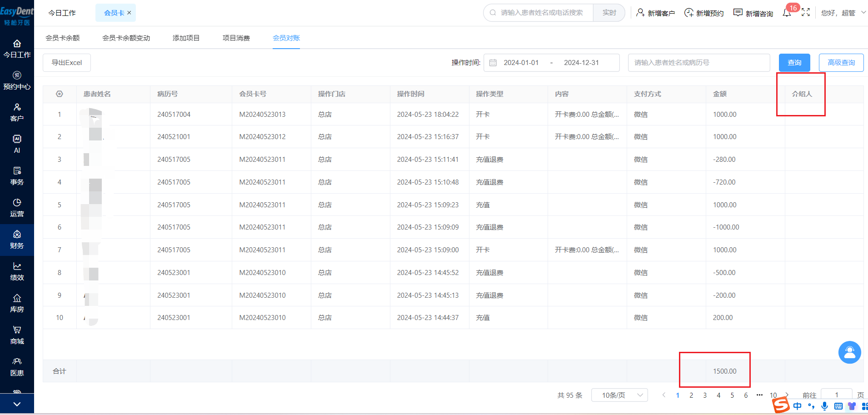Open 预约中心 in the sidebar
The width and height of the screenshot is (868, 415).
[17, 81]
